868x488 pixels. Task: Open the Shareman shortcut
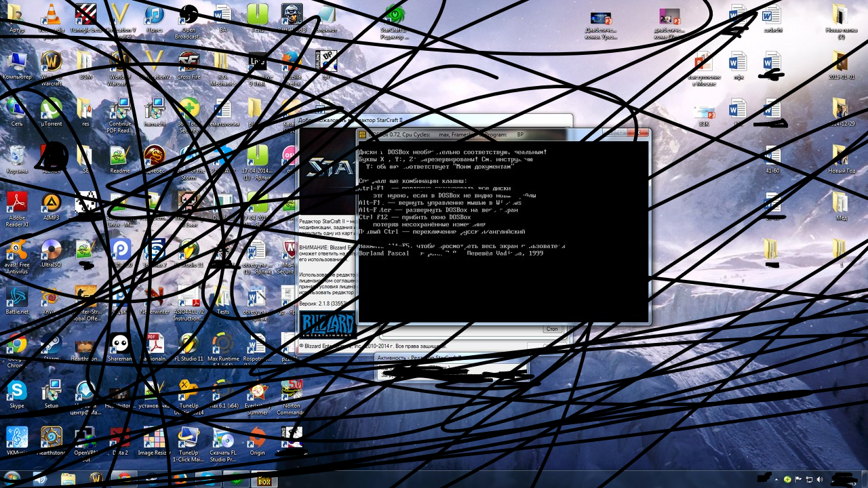(120, 348)
